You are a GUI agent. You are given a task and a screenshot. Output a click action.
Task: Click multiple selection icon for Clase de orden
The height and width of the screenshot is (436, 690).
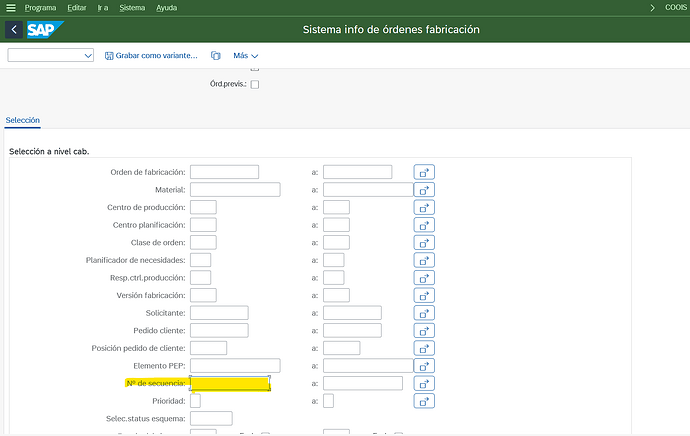[424, 243]
